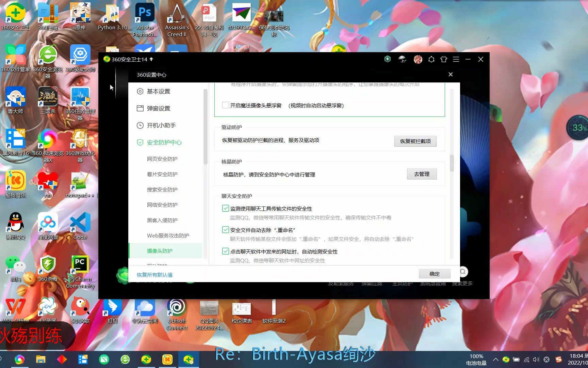Open 原神 desktop shortcut
588x368 pixels.
coord(80,16)
